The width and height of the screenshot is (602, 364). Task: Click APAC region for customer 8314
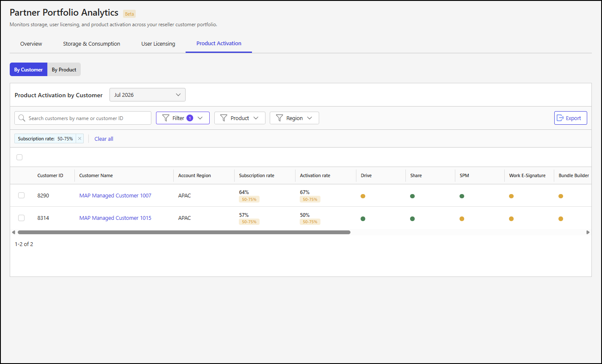184,218
